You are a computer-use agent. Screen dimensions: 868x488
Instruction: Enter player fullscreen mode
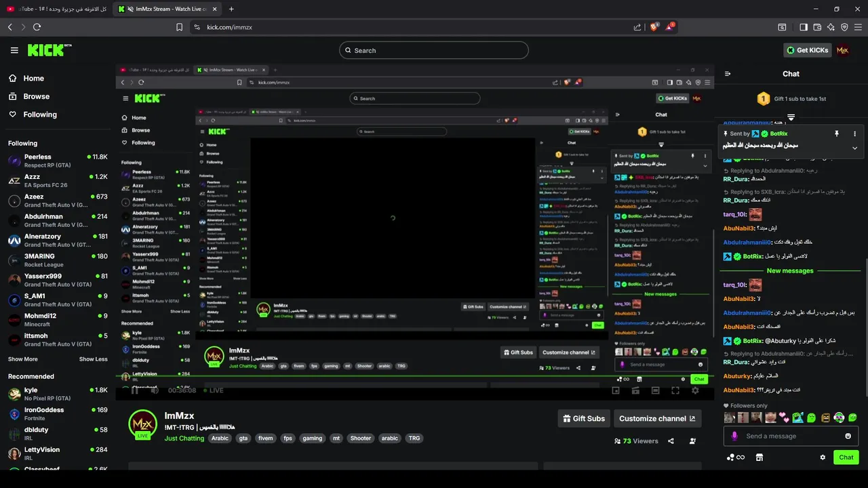[675, 390]
